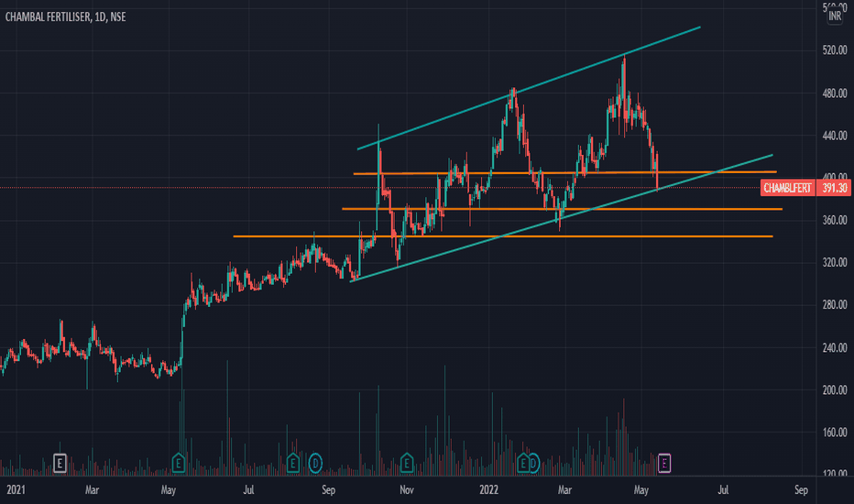This screenshot has height=504, width=854.
Task: Click the 520.00 price axis label
Action: 835,50
